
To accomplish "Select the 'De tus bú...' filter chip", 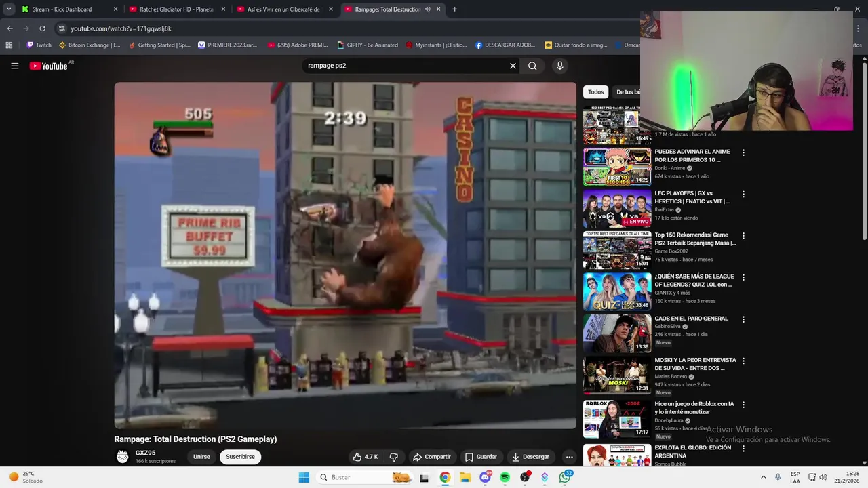I will click(x=627, y=92).
